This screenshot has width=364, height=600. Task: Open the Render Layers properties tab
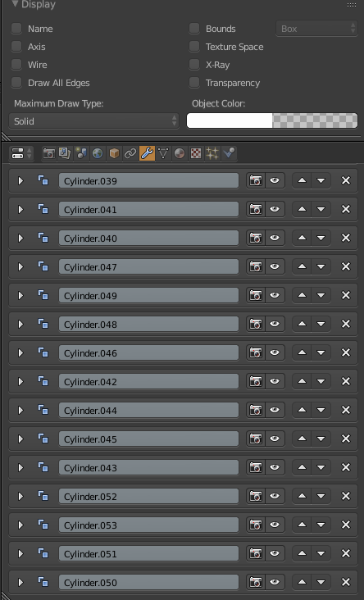click(x=65, y=153)
